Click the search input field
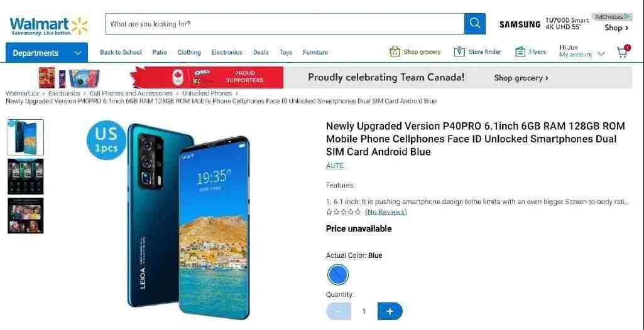This screenshot has width=644, height=330. tap(285, 24)
